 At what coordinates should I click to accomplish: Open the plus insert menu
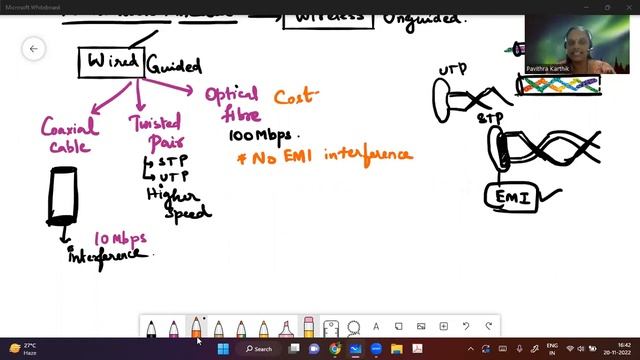(x=444, y=326)
